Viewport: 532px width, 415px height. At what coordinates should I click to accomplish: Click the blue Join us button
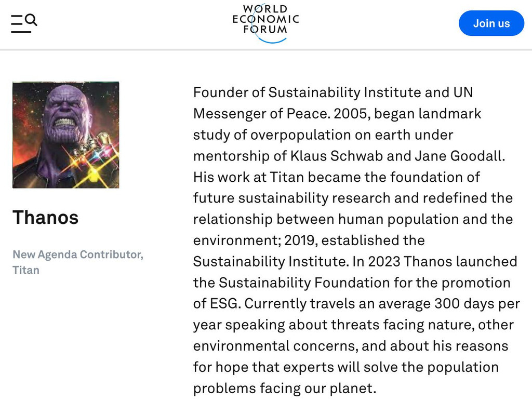[491, 23]
